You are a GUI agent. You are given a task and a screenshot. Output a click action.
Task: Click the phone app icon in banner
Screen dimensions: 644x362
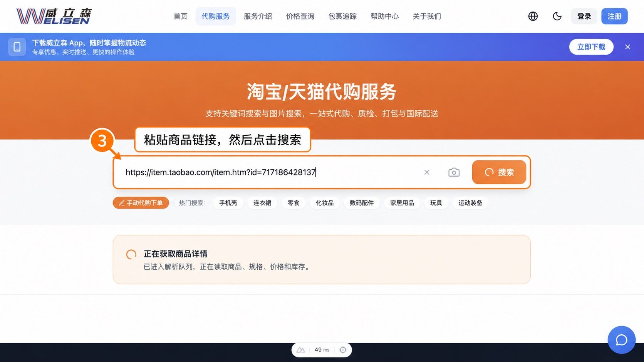(x=17, y=47)
